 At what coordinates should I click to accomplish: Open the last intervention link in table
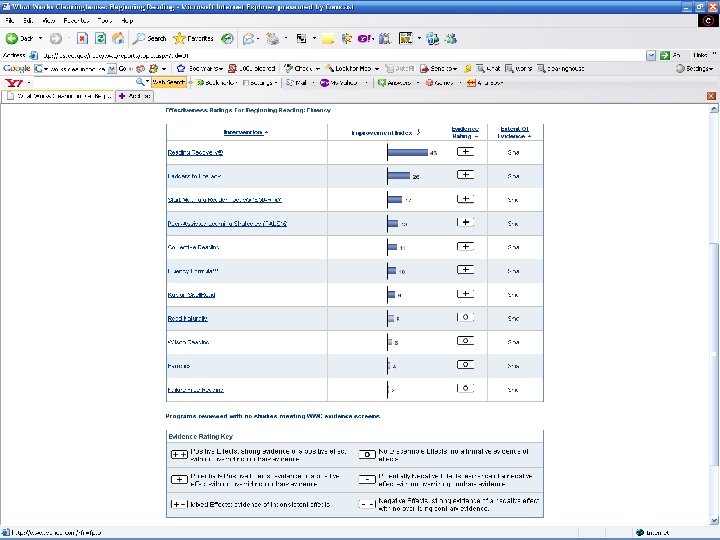pos(196,390)
